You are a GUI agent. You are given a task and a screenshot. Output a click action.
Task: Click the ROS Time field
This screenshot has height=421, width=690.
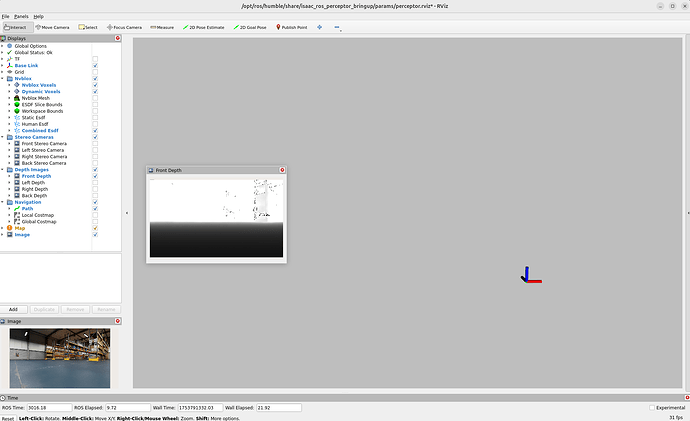pos(49,407)
